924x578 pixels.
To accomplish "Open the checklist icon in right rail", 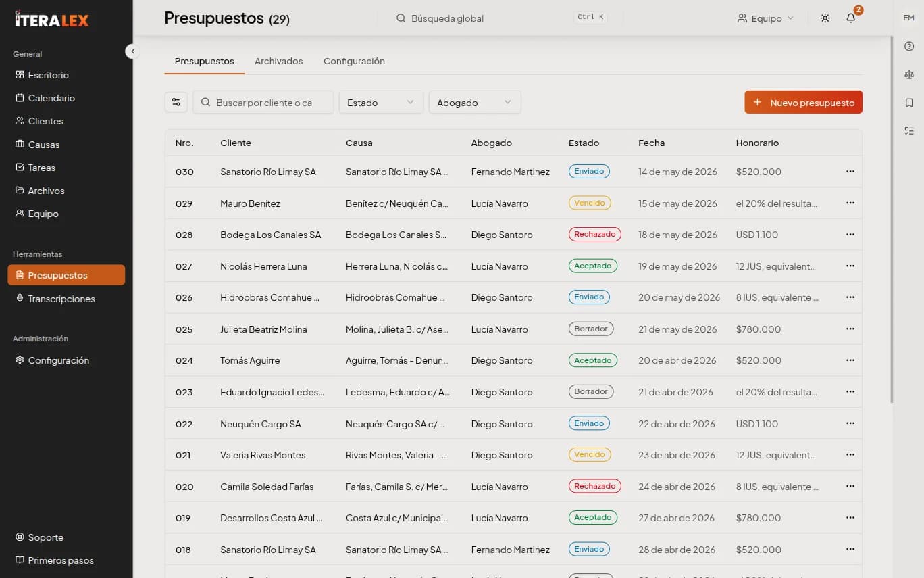I will (908, 131).
